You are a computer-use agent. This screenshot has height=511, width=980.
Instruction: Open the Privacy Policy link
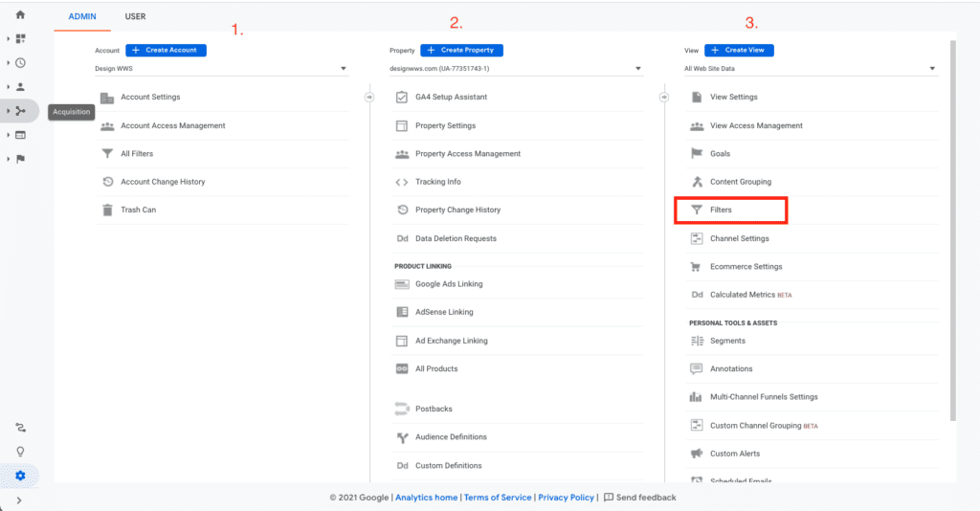click(567, 498)
